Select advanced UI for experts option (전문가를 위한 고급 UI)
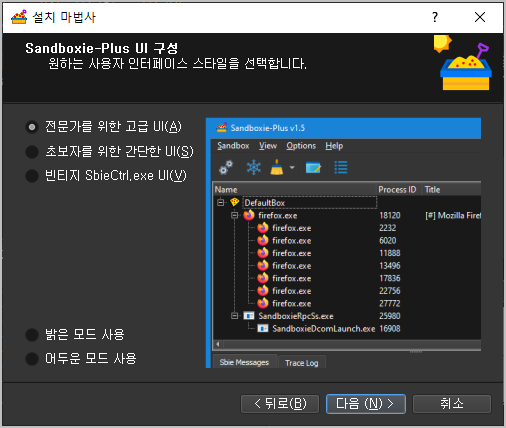Image resolution: width=506 pixels, height=428 pixels. (x=103, y=127)
